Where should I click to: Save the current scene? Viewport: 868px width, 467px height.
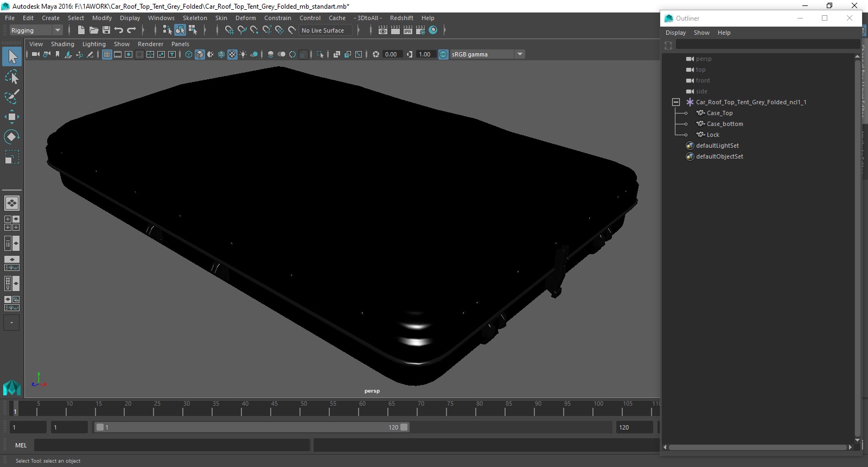tap(106, 30)
